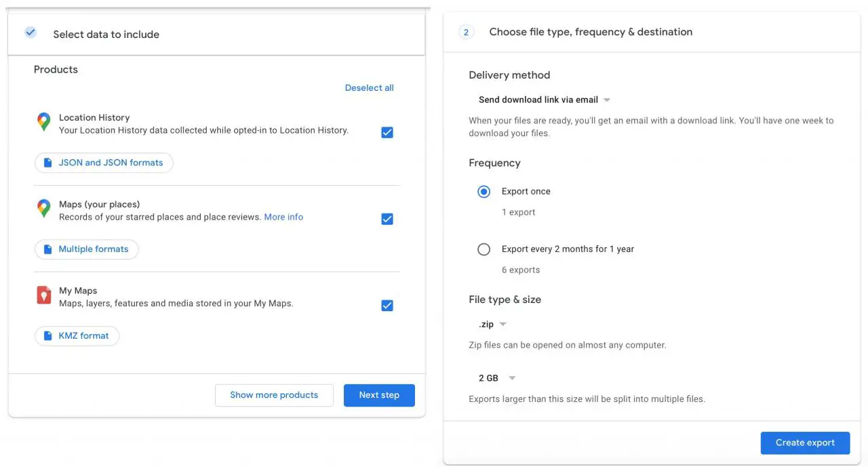The height and width of the screenshot is (469, 868).
Task: Open the JSON and JSON formats chip
Action: coord(104,163)
